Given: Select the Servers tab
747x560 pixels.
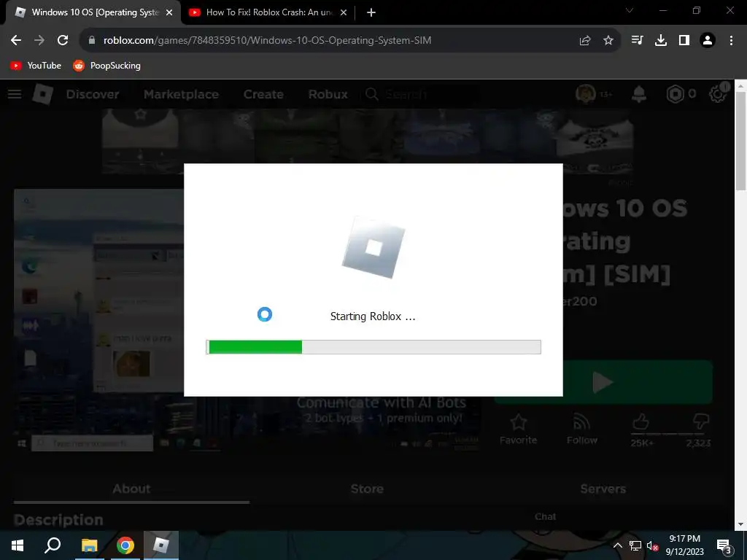Looking at the screenshot, I should coord(603,489).
